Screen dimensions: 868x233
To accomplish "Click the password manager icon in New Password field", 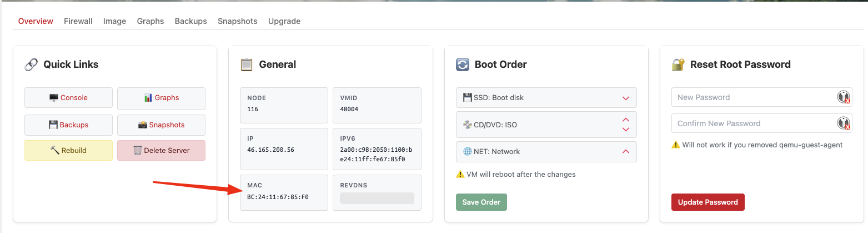I will 844,97.
